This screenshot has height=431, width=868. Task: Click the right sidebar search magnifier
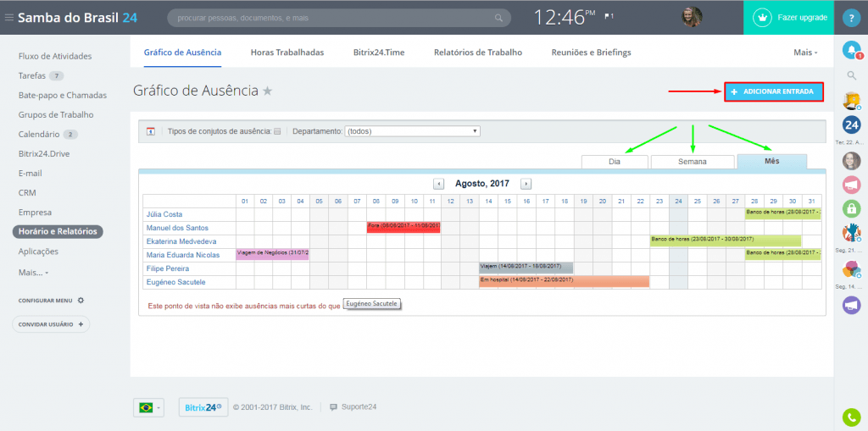[851, 75]
